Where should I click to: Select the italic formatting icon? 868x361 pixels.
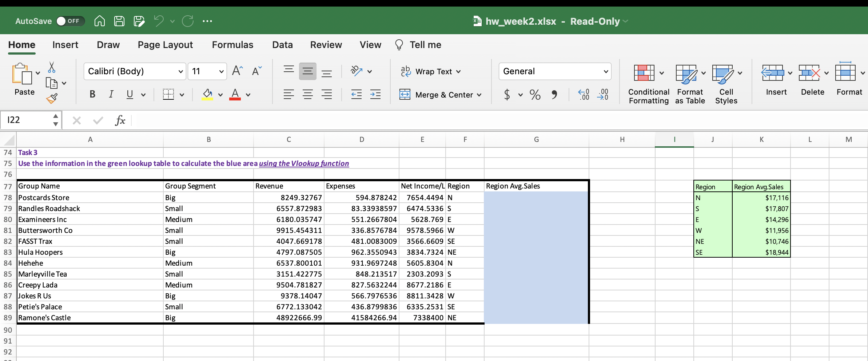(x=111, y=94)
